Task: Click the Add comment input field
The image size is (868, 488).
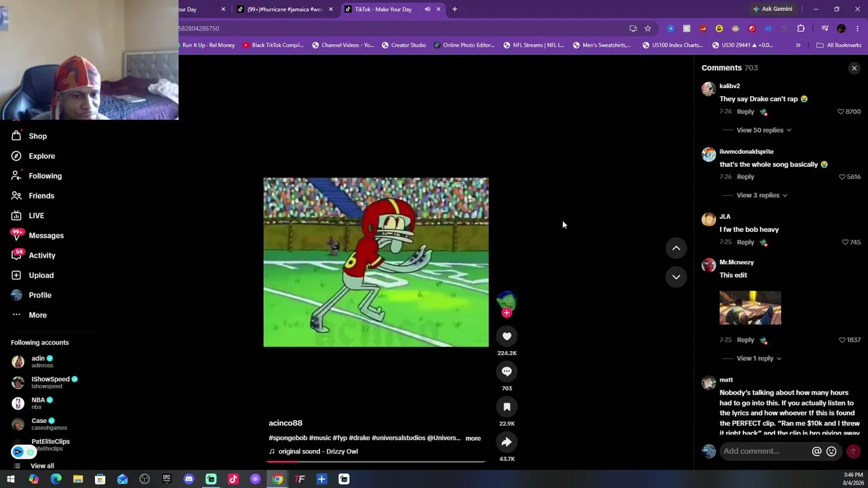Action: click(x=764, y=451)
